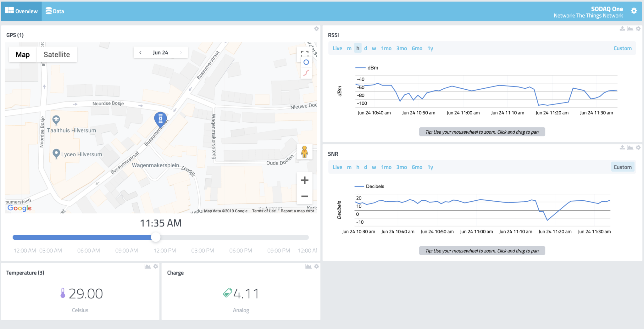This screenshot has height=329, width=644.
Task: Select Live range in RSSI chart
Action: [337, 48]
